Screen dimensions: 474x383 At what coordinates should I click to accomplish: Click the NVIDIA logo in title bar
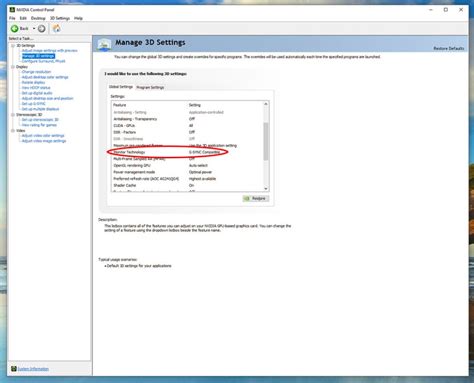12,9
